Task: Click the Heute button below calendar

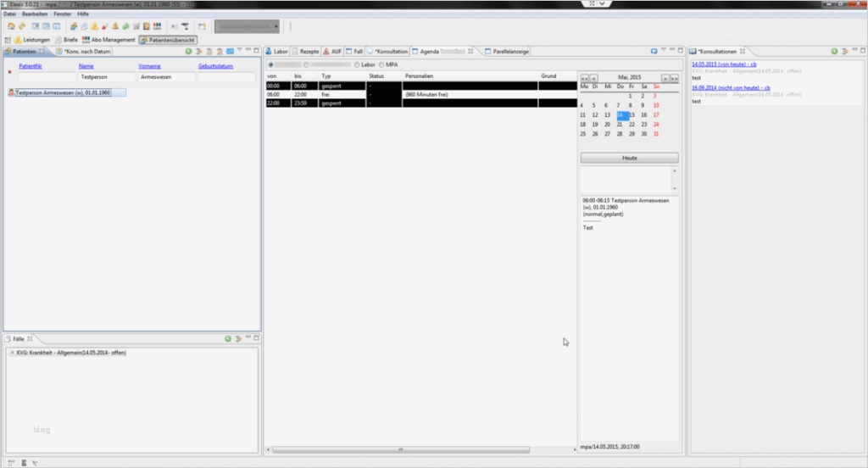Action: 630,158
